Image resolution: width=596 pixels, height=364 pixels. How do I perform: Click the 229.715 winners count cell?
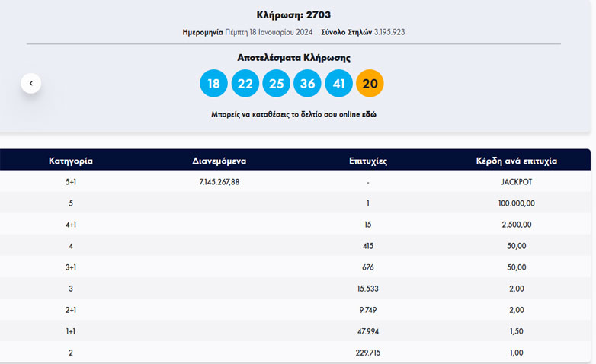(x=367, y=353)
